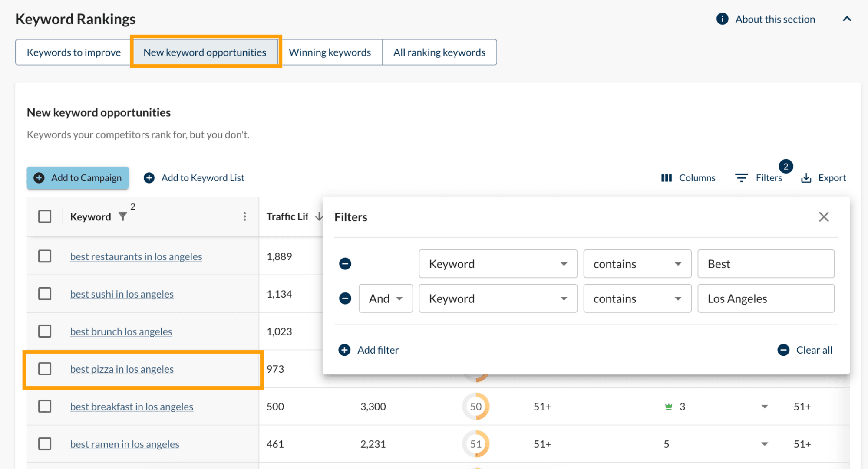Open Keyword column three-dot menu
The height and width of the screenshot is (469, 868).
click(x=245, y=216)
